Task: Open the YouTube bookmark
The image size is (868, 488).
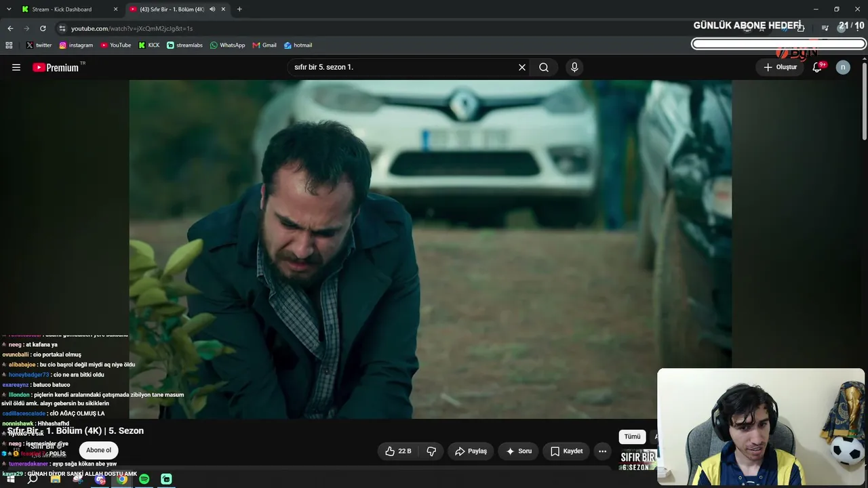Action: click(x=116, y=45)
